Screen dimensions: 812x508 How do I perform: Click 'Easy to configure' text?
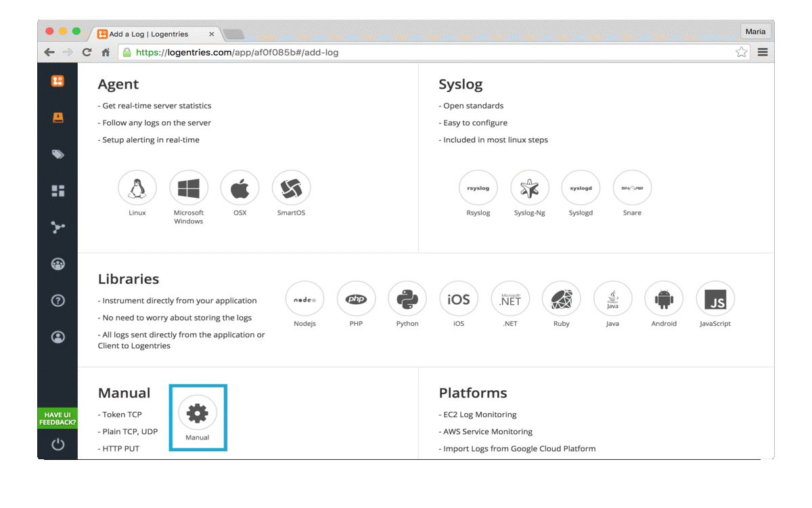coord(476,123)
